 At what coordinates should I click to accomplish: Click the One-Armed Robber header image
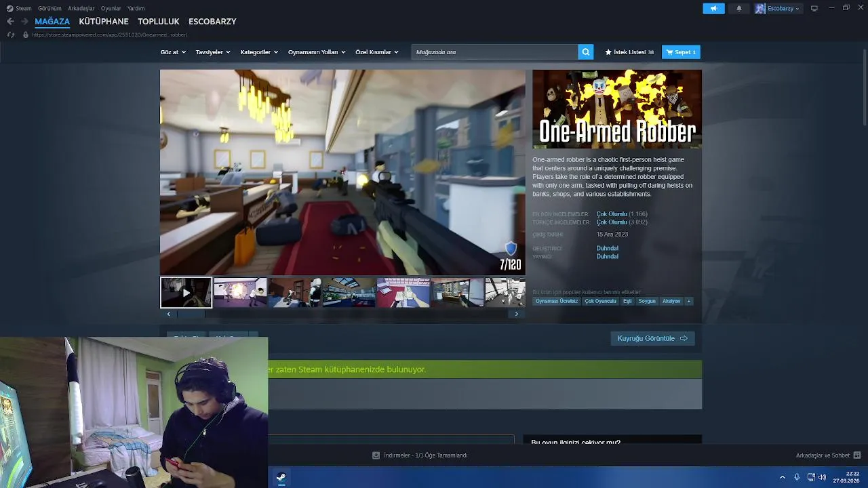click(x=617, y=109)
